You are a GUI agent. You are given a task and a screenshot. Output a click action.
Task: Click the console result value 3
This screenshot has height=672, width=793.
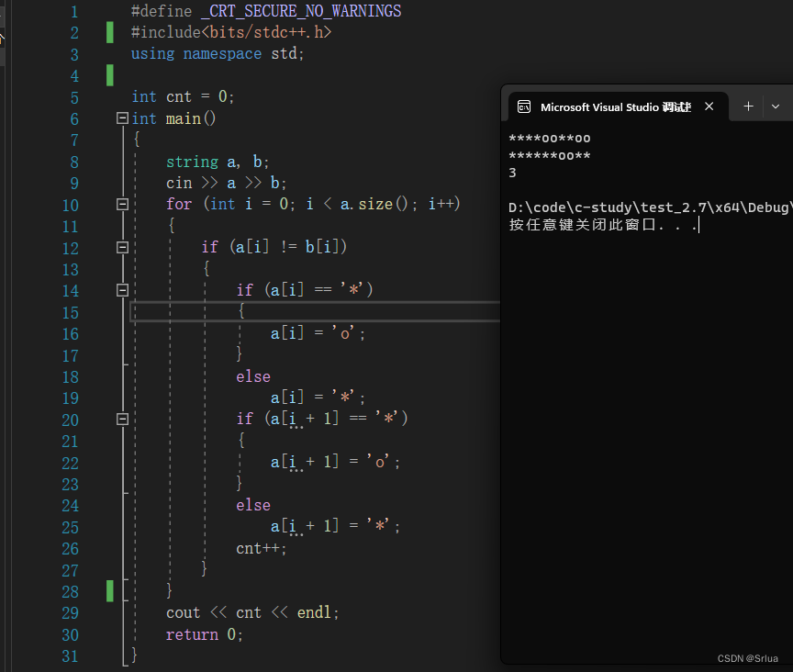[x=512, y=174]
